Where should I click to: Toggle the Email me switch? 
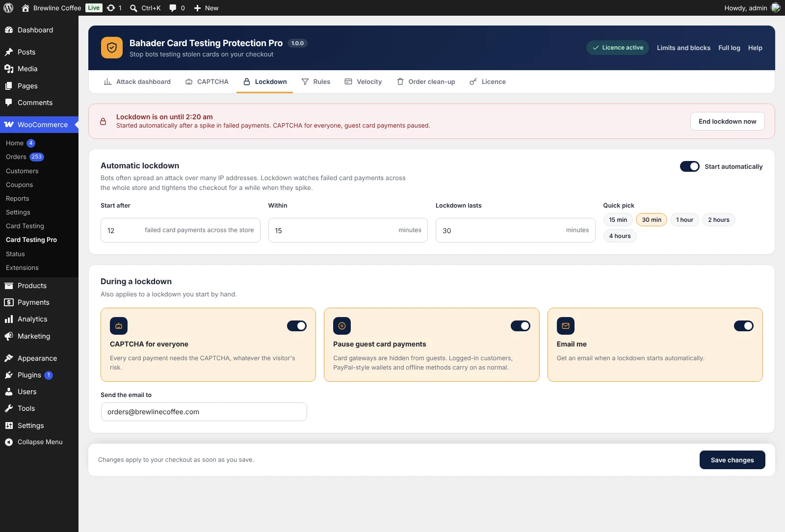click(744, 326)
